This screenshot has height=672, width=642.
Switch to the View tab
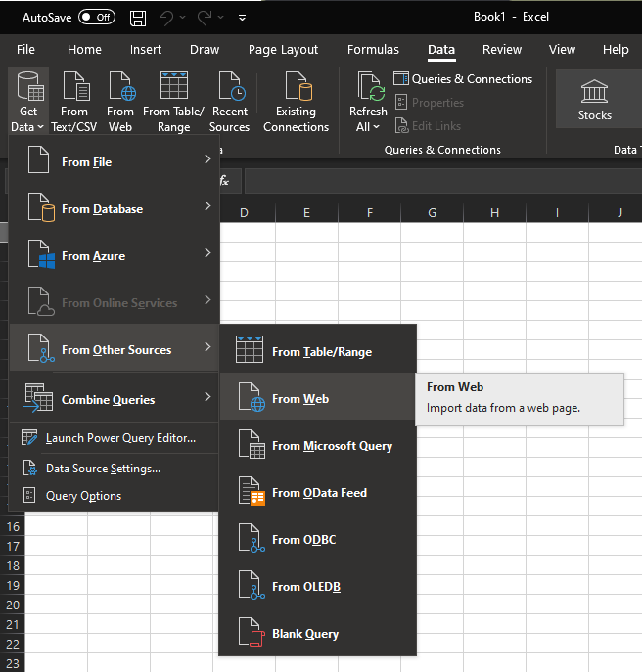pos(562,50)
